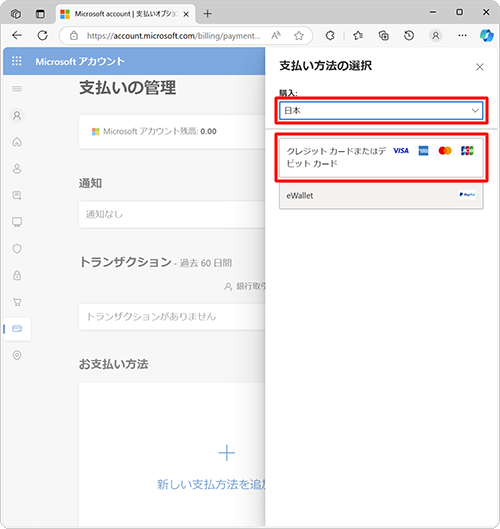Reload the page with the refresh icon
500x529 pixels.
pyautogui.click(x=43, y=35)
